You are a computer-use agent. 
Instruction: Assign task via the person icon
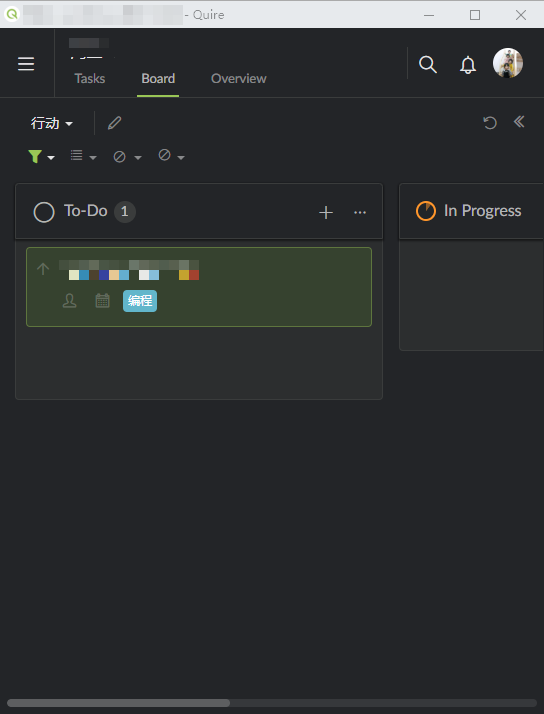click(x=69, y=301)
